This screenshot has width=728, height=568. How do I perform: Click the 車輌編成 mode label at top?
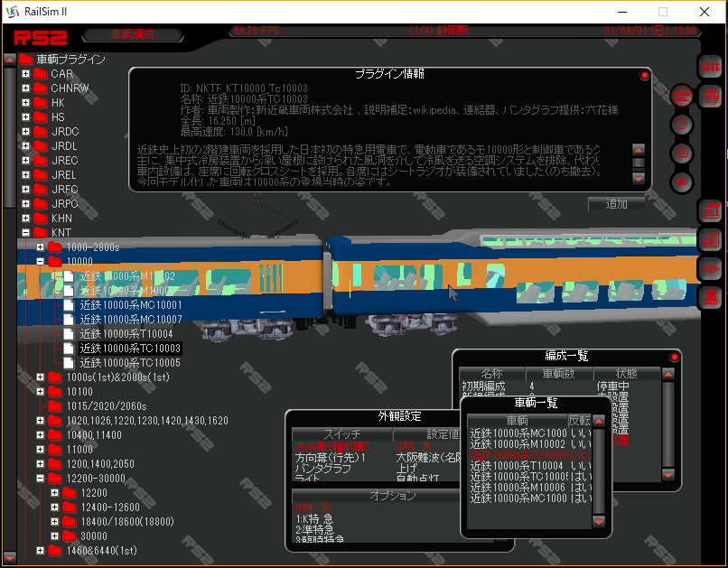click(x=132, y=34)
